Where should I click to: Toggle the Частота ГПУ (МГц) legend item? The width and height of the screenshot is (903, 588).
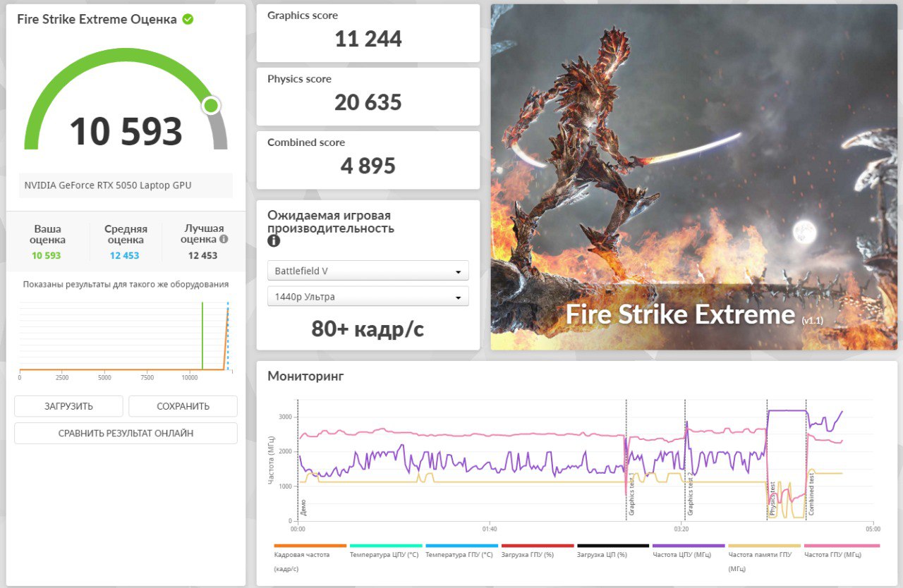point(842,551)
